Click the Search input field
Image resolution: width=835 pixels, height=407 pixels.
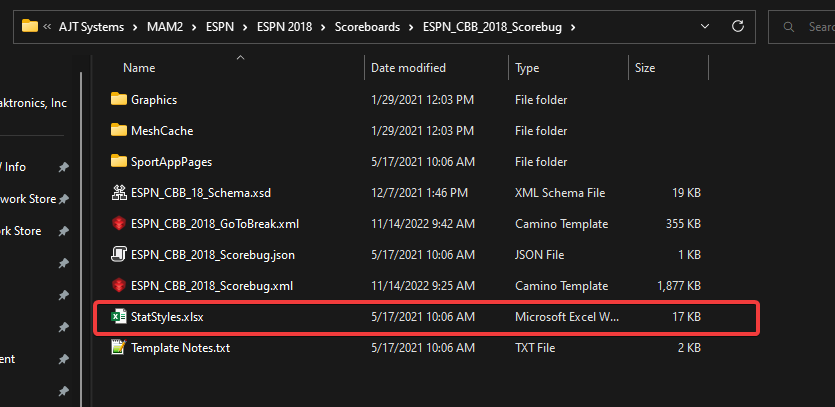[x=810, y=25]
